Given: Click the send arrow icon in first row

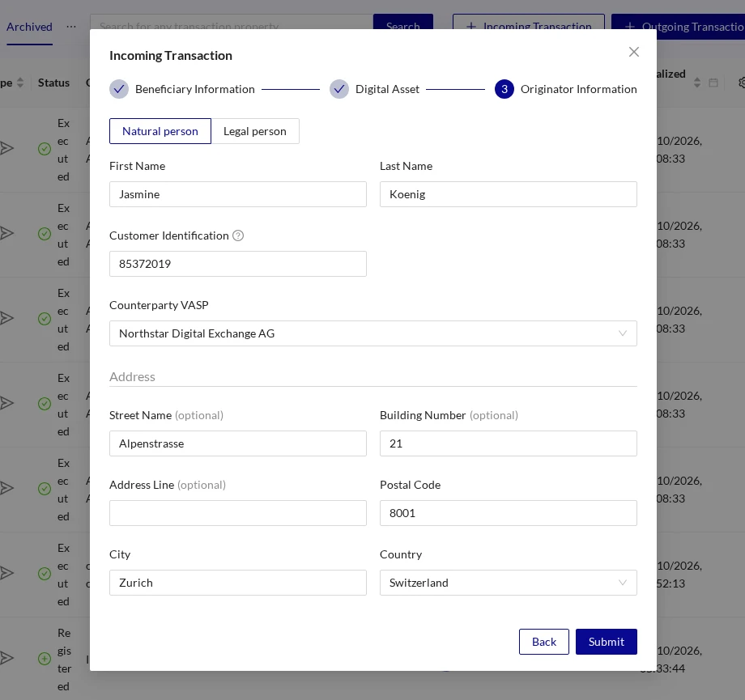Looking at the screenshot, I should pos(6,148).
